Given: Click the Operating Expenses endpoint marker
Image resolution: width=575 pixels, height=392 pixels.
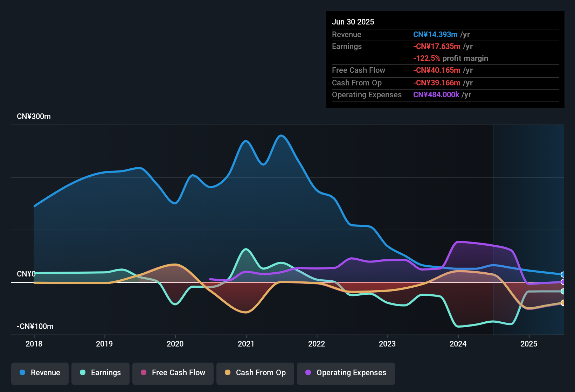Looking at the screenshot, I should pyautogui.click(x=563, y=282).
